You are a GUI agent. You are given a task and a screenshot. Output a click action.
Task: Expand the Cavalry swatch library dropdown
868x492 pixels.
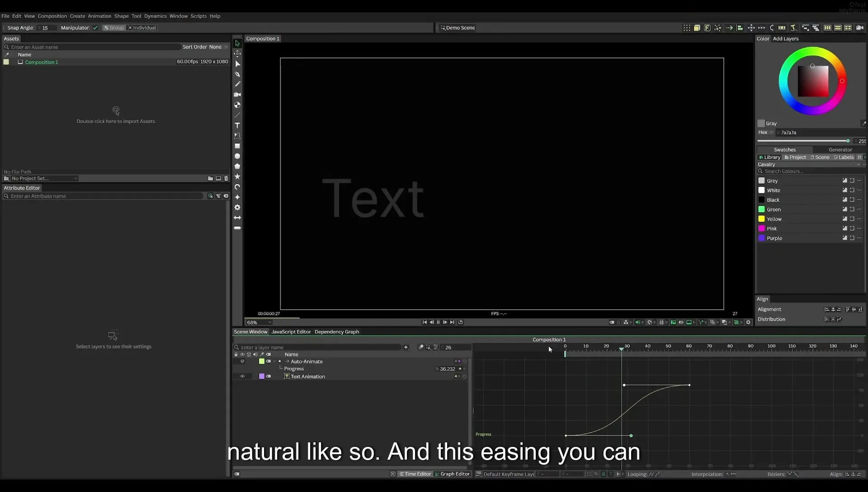pyautogui.click(x=809, y=165)
